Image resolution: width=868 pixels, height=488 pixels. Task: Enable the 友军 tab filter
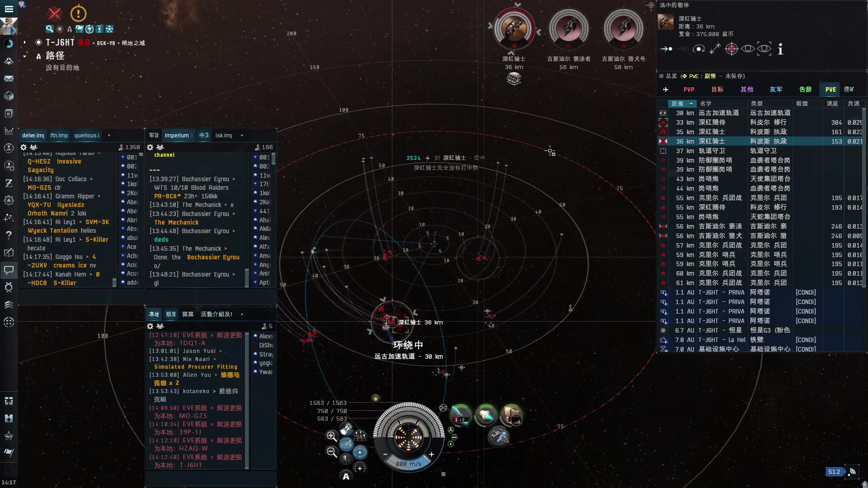(x=776, y=89)
